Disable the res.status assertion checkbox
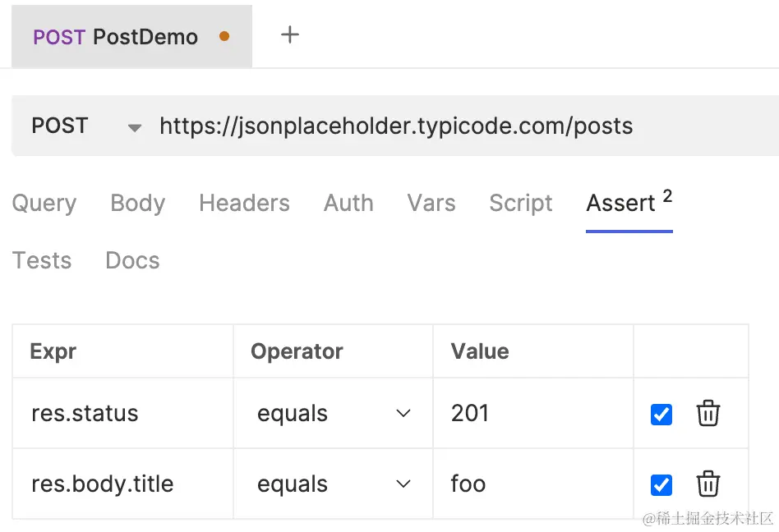 pyautogui.click(x=661, y=415)
